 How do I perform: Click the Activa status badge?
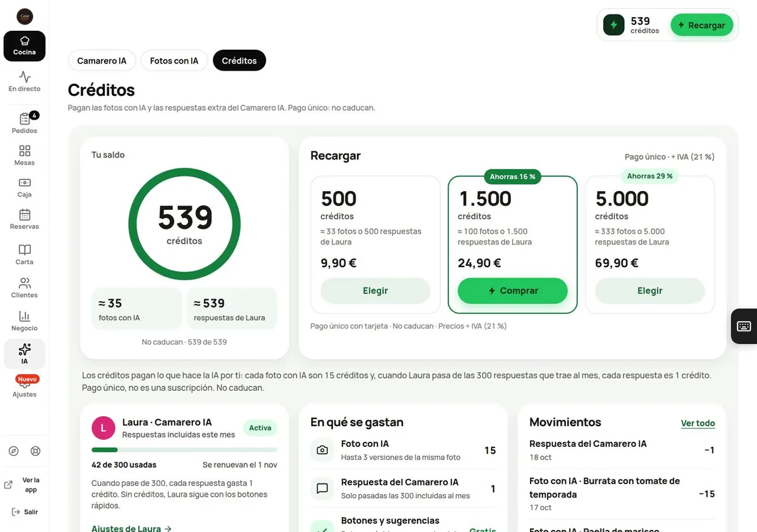click(260, 428)
